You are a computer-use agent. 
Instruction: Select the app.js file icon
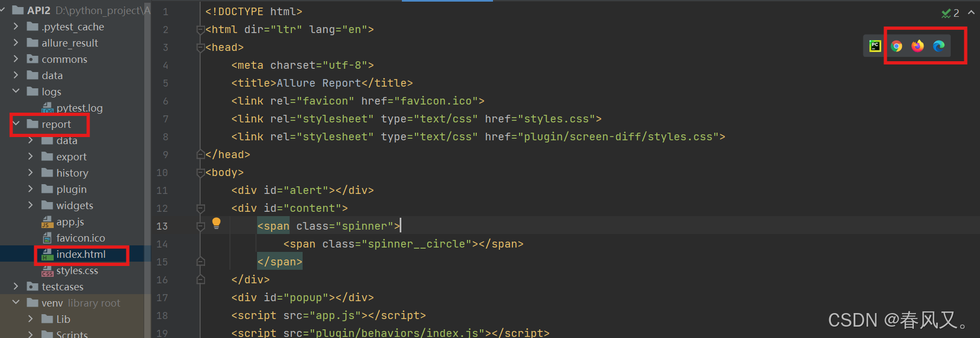point(48,222)
